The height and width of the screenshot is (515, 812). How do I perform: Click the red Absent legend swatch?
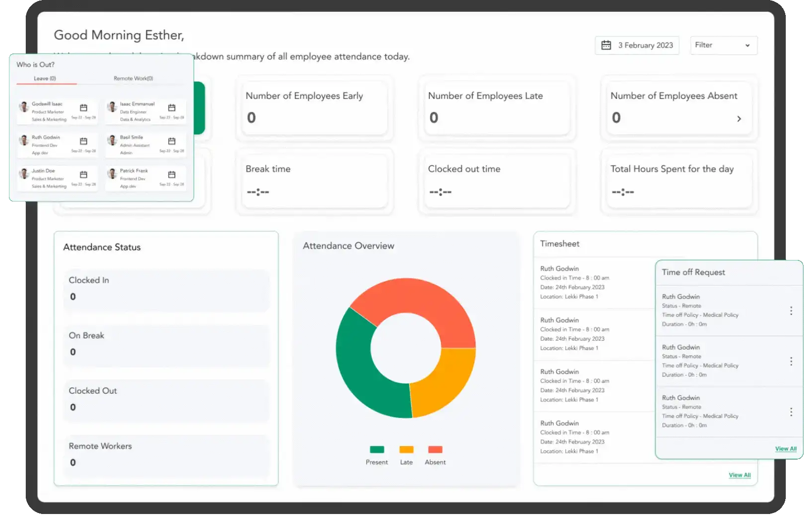(435, 450)
